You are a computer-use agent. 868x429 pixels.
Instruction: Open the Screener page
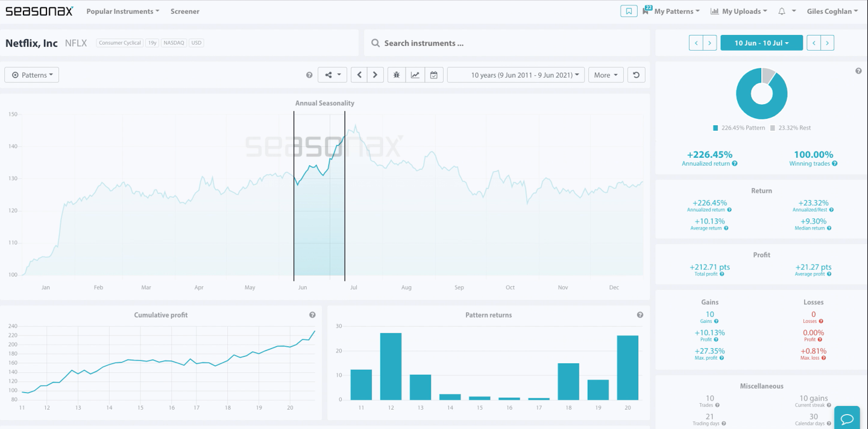[184, 11]
